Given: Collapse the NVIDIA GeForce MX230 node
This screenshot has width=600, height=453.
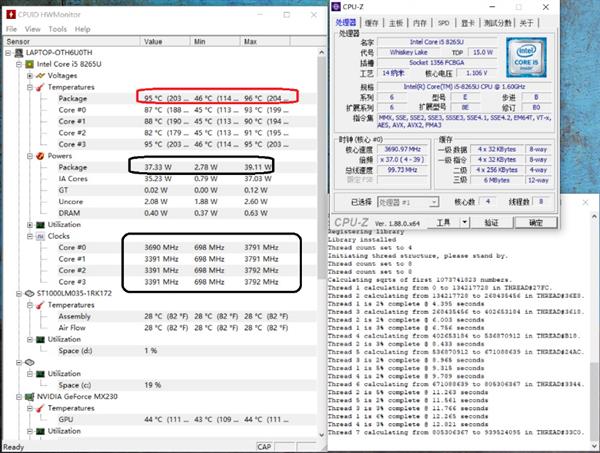Looking at the screenshot, I should (x=19, y=397).
